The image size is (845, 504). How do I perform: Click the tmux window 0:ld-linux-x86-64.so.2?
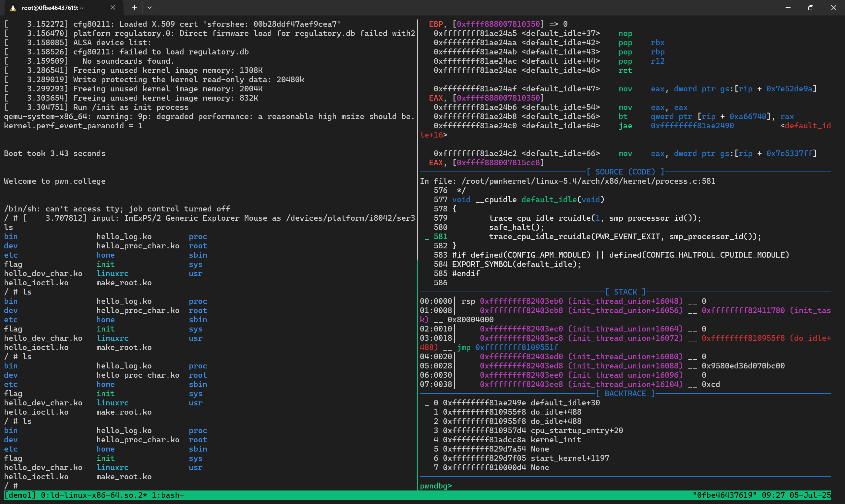(x=94, y=495)
